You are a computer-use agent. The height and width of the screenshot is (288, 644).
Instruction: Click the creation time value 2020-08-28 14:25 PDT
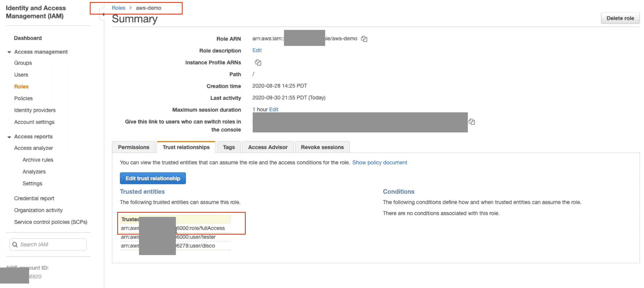pos(280,86)
